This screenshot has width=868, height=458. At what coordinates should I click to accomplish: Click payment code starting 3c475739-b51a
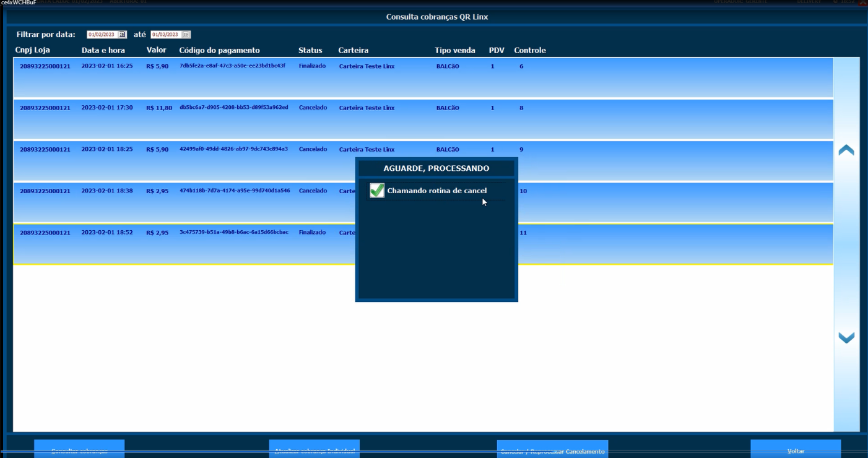coord(234,232)
